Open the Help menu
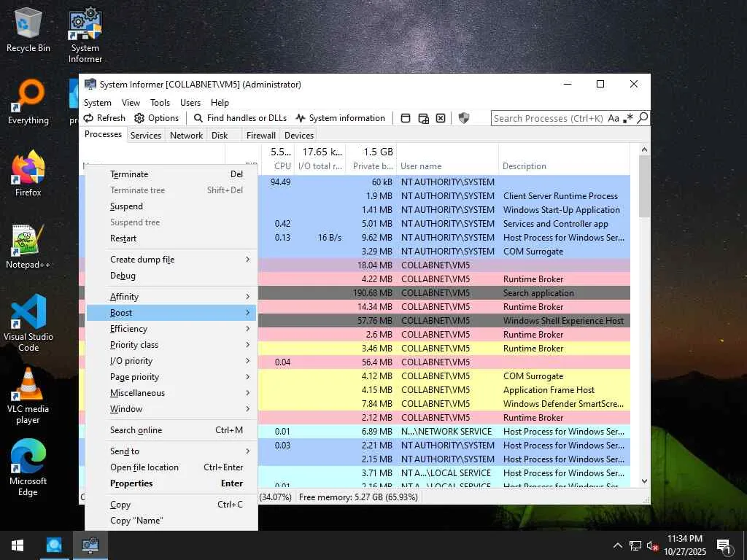The height and width of the screenshot is (560, 747). pos(220,102)
